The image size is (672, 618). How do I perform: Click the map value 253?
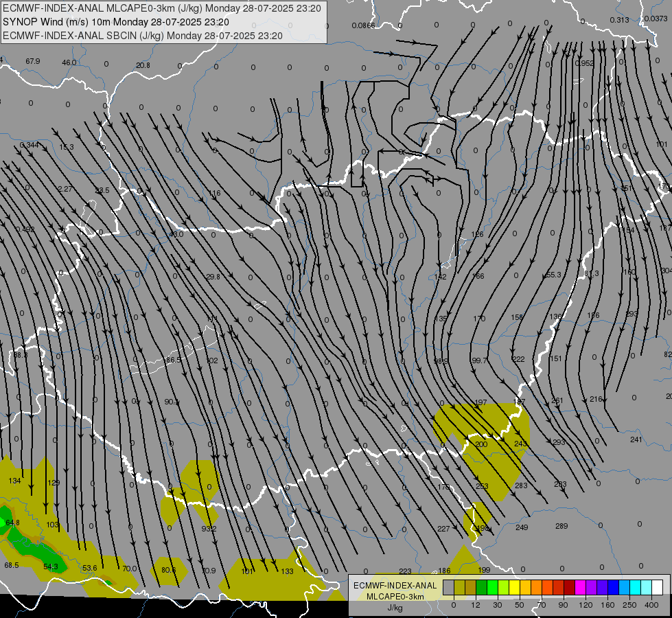(x=482, y=486)
